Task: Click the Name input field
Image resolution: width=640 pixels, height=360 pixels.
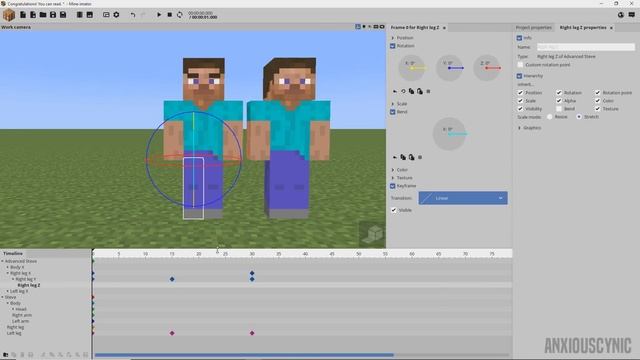Action: click(586, 47)
